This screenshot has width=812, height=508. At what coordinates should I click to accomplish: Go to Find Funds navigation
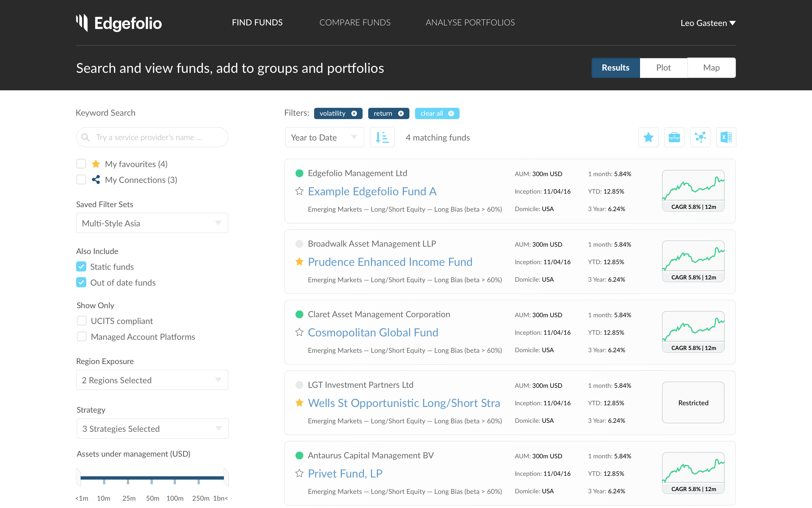pyautogui.click(x=257, y=23)
